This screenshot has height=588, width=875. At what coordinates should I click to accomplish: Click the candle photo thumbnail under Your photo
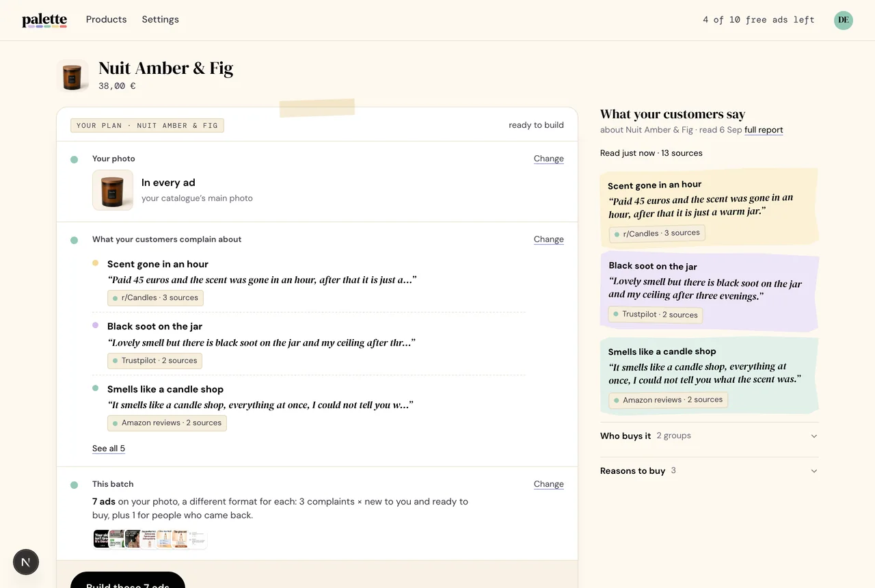[x=113, y=190]
